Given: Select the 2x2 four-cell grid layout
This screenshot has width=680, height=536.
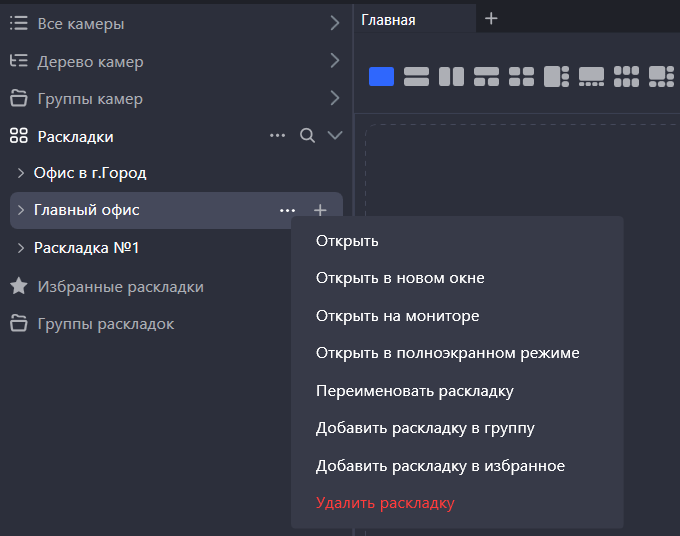Looking at the screenshot, I should (x=521, y=77).
